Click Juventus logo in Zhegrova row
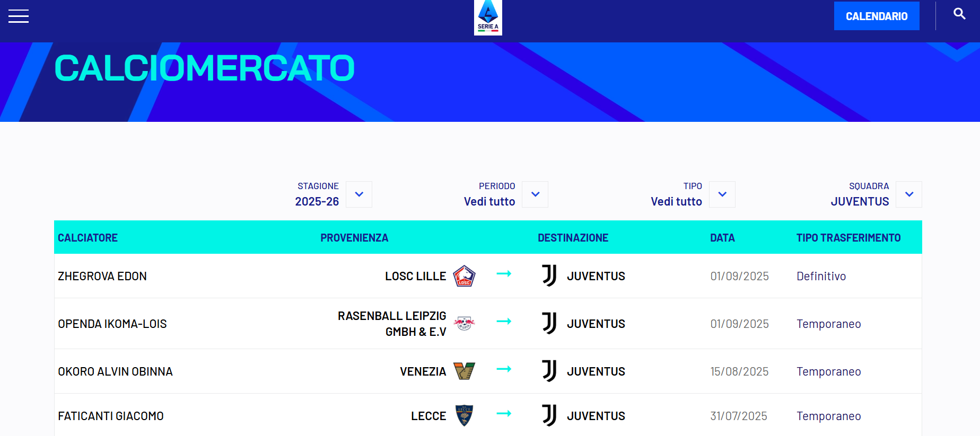 click(x=549, y=276)
